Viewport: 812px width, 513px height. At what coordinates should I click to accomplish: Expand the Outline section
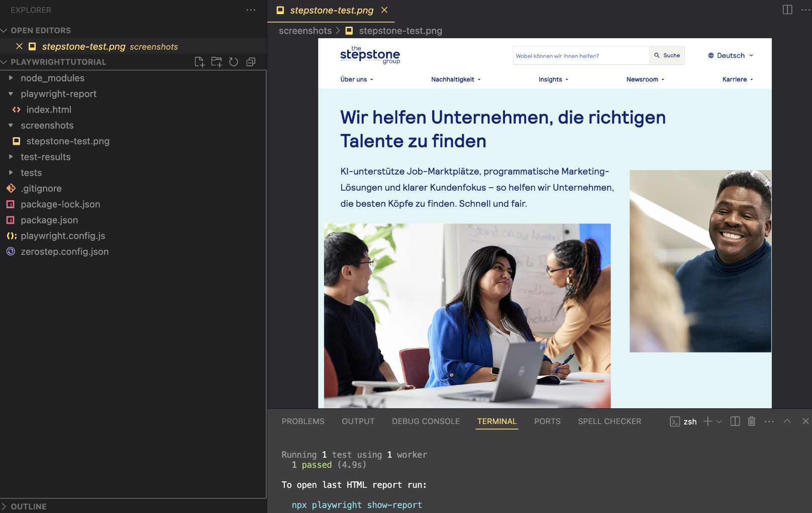pyautogui.click(x=133, y=506)
